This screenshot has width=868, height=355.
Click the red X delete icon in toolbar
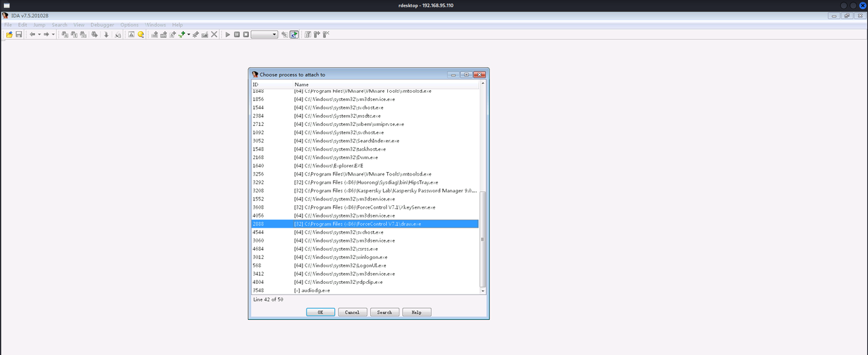214,35
